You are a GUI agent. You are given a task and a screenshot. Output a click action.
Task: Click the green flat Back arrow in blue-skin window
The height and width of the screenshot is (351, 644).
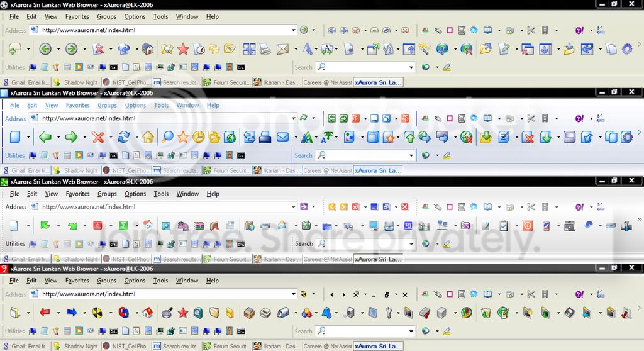tap(45, 137)
